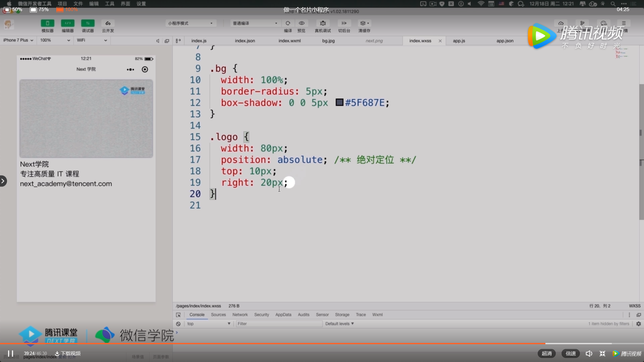Click the 倍速 playback speed button

click(571, 353)
